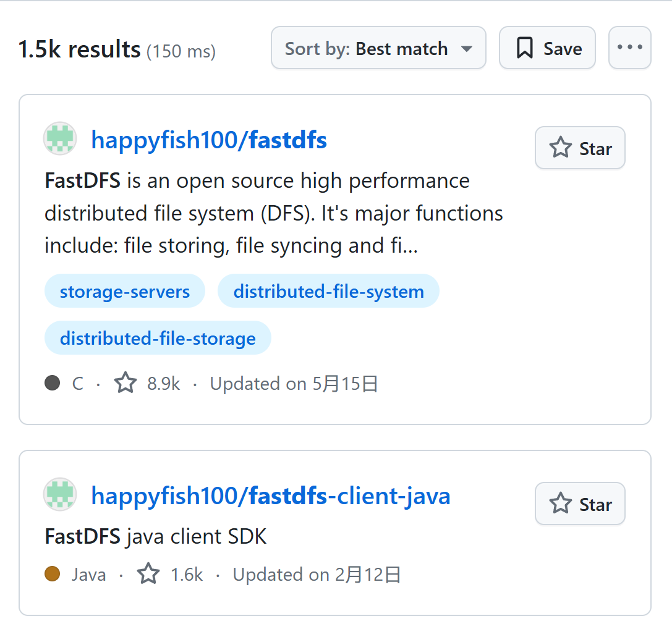Select the distributed-file-system topic tag
Screen dimensions: 672x637
click(328, 291)
